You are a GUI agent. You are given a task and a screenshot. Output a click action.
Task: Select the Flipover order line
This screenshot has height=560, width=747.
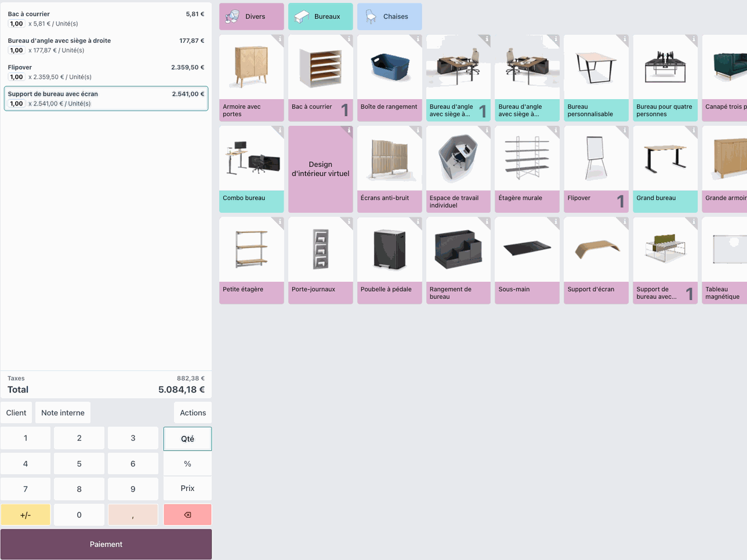106,72
